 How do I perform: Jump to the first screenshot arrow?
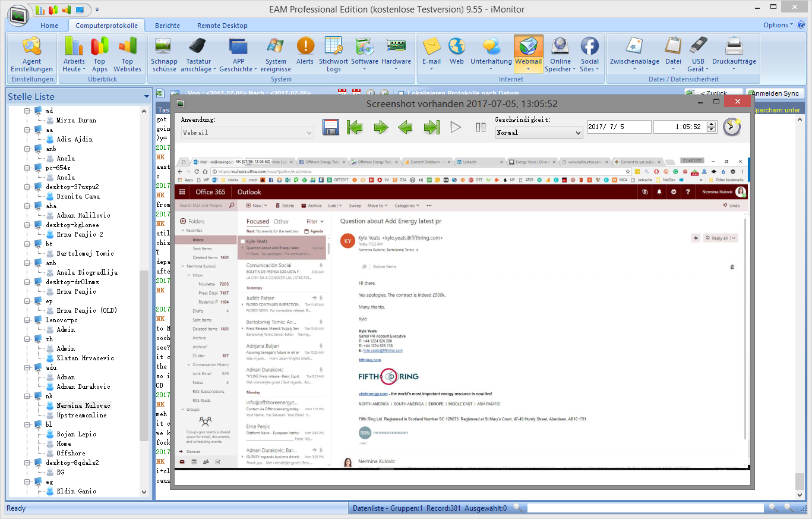pos(355,127)
